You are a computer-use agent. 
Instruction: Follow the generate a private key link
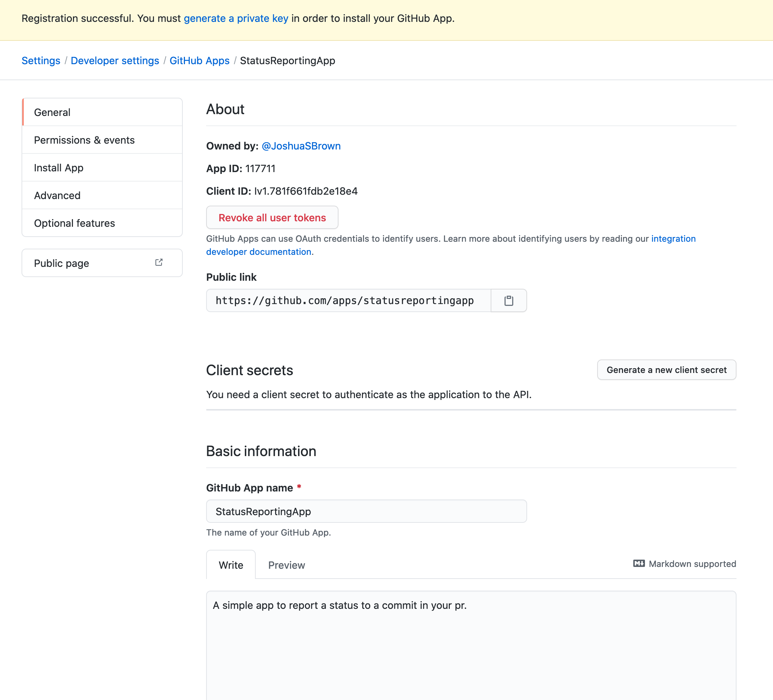[x=236, y=18]
